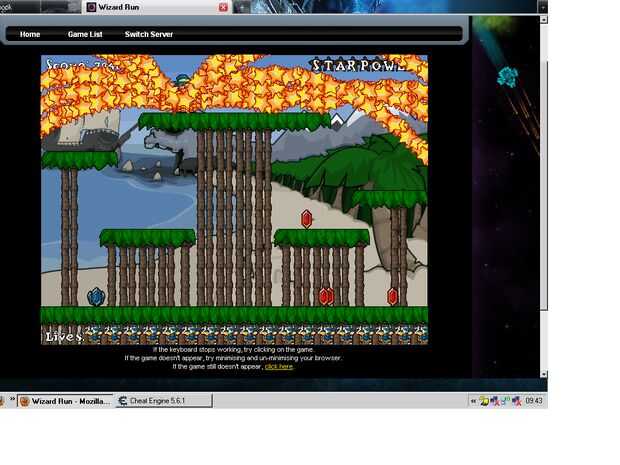Switch to the Wizard Run browser tab
The height and width of the screenshot is (465, 620).
[x=157, y=7]
